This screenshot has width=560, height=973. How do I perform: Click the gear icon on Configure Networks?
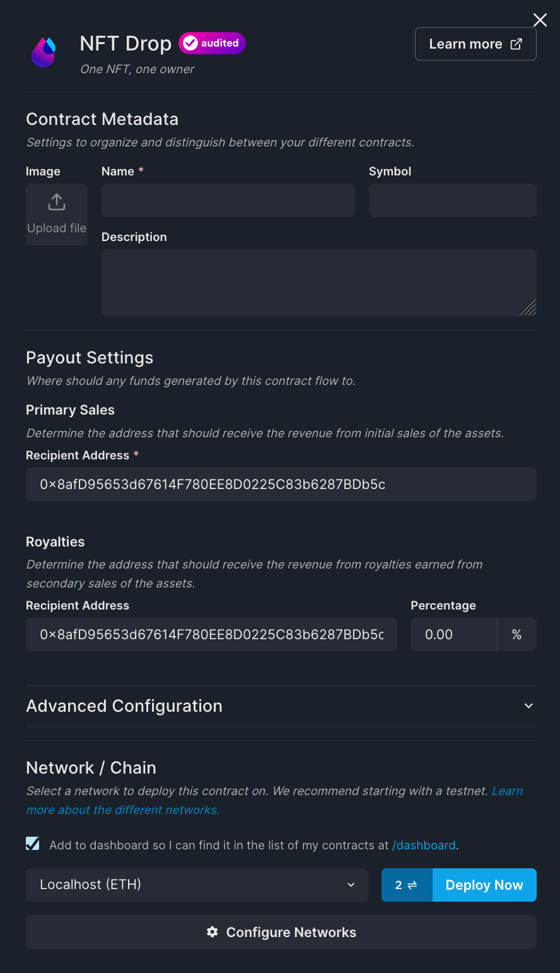pyautogui.click(x=212, y=931)
